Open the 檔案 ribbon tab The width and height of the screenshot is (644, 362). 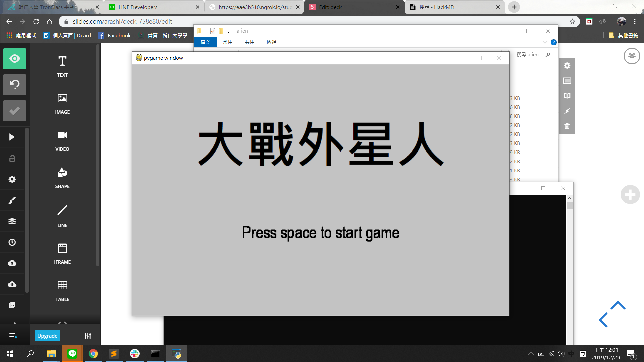(x=205, y=42)
